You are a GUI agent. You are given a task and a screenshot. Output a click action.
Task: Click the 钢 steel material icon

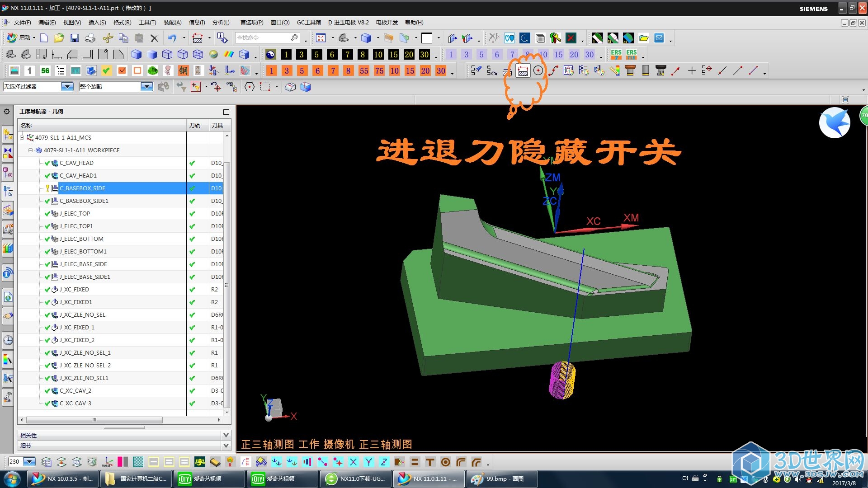[x=183, y=70]
